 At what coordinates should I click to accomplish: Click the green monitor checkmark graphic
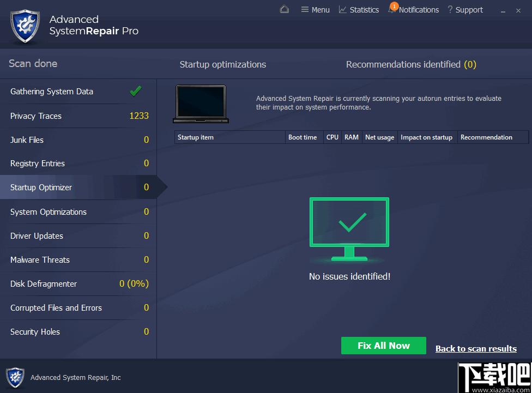tap(349, 229)
